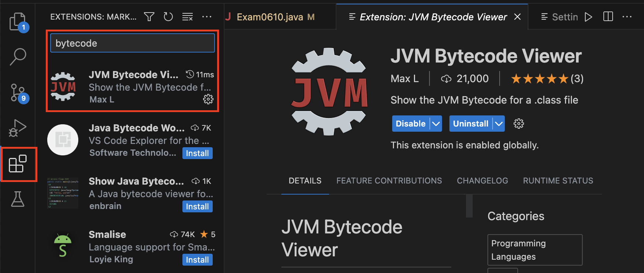Screen dimensions: 644x273
Task: Click the EXTENSIONS: MARKETPLACE panel title
Action: pyautogui.click(x=93, y=17)
